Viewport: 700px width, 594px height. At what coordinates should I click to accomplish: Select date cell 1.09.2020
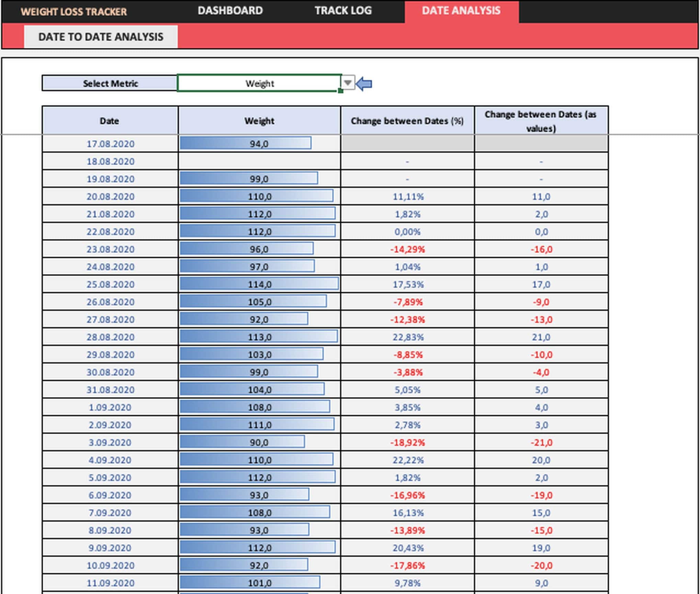click(x=110, y=407)
